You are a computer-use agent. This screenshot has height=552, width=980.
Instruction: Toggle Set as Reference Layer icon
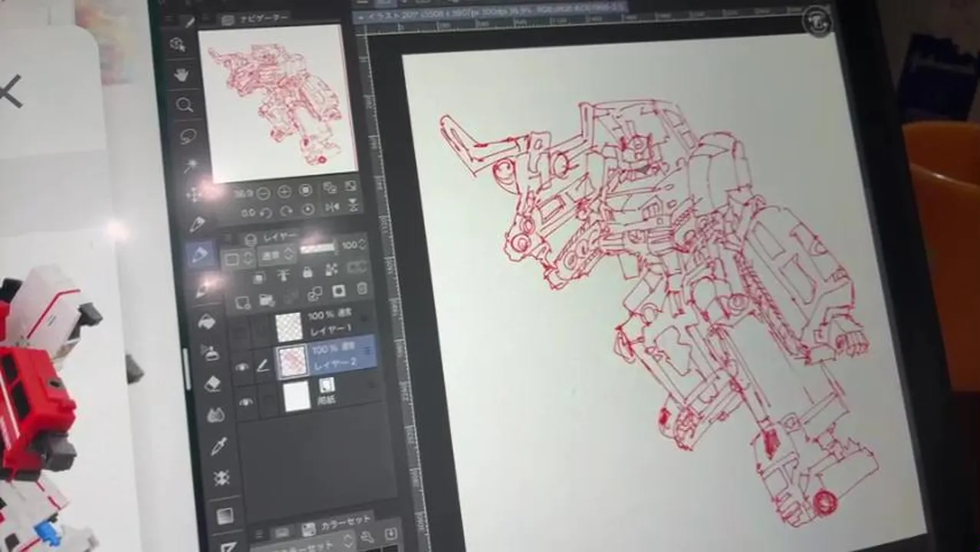[x=283, y=274]
